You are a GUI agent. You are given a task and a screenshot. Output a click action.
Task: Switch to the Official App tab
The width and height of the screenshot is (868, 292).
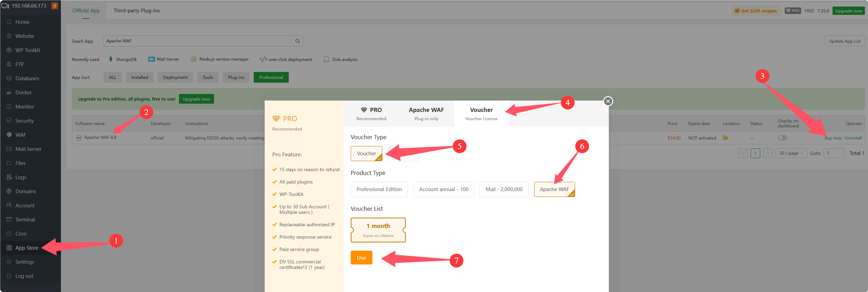click(x=86, y=11)
